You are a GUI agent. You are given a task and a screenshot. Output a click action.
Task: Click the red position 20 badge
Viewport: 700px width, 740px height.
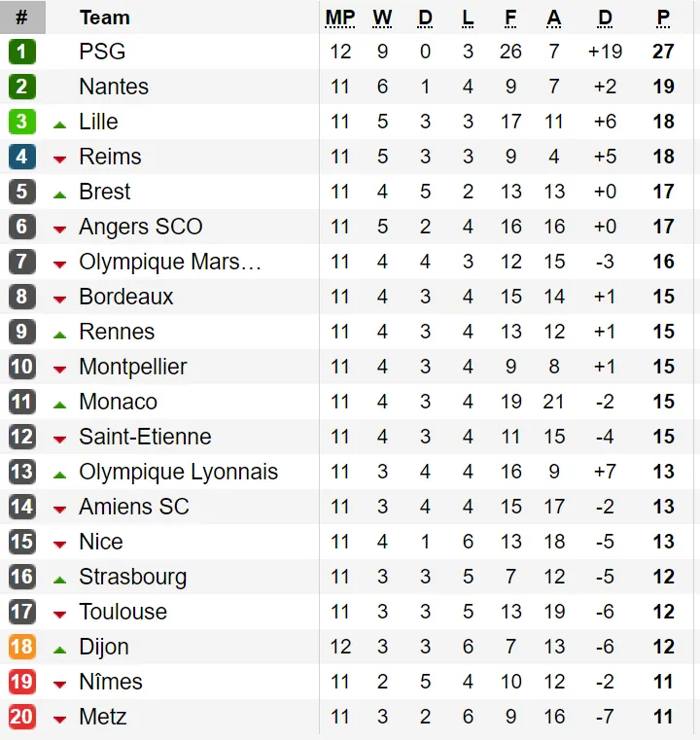tap(21, 718)
